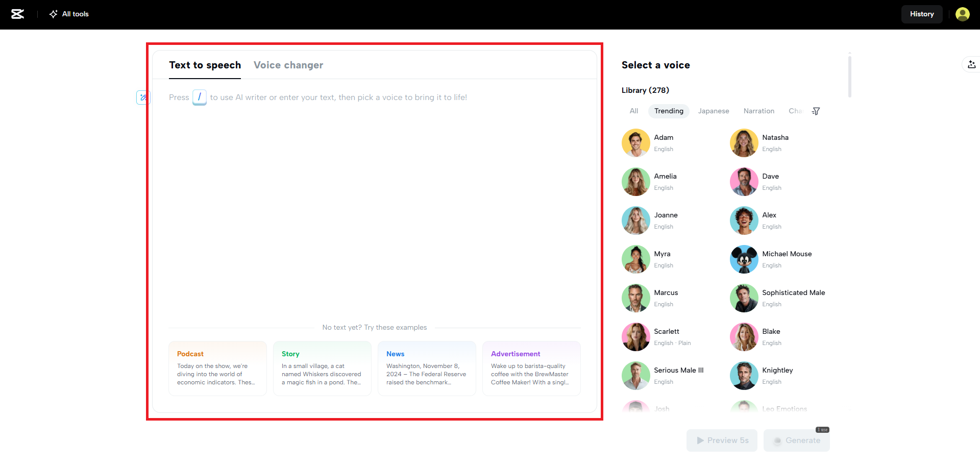The width and height of the screenshot is (980, 466).
Task: Click the upload icon on right edge
Action: 971,64
